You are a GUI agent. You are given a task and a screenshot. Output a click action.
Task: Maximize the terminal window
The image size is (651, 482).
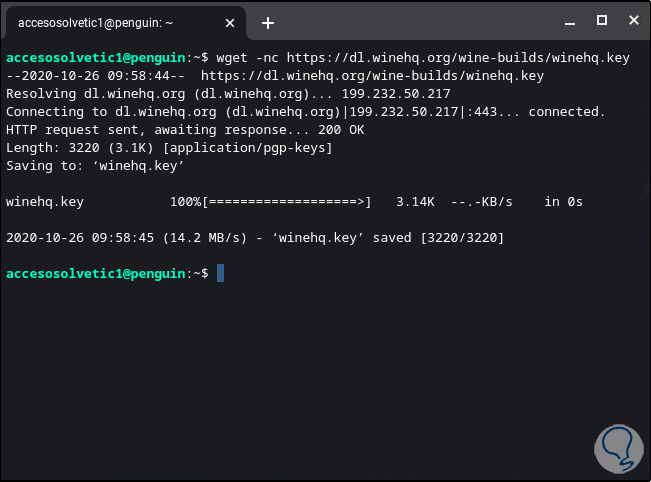[602, 20]
